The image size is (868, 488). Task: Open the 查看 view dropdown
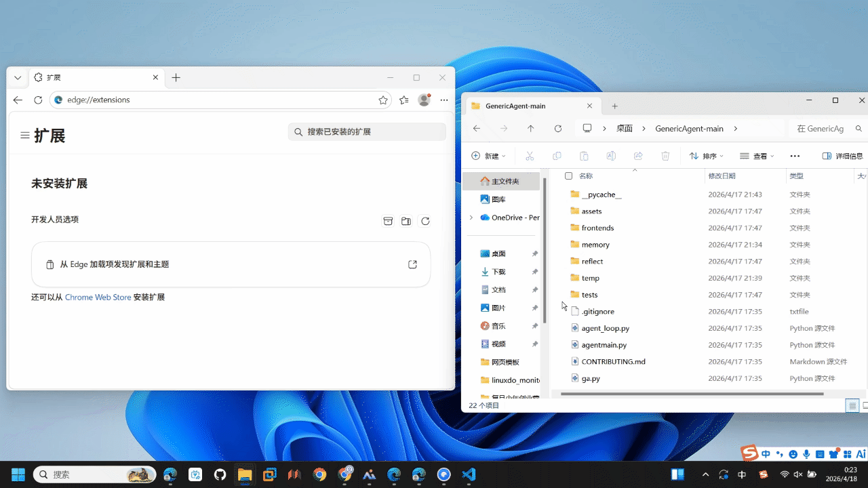click(757, 156)
